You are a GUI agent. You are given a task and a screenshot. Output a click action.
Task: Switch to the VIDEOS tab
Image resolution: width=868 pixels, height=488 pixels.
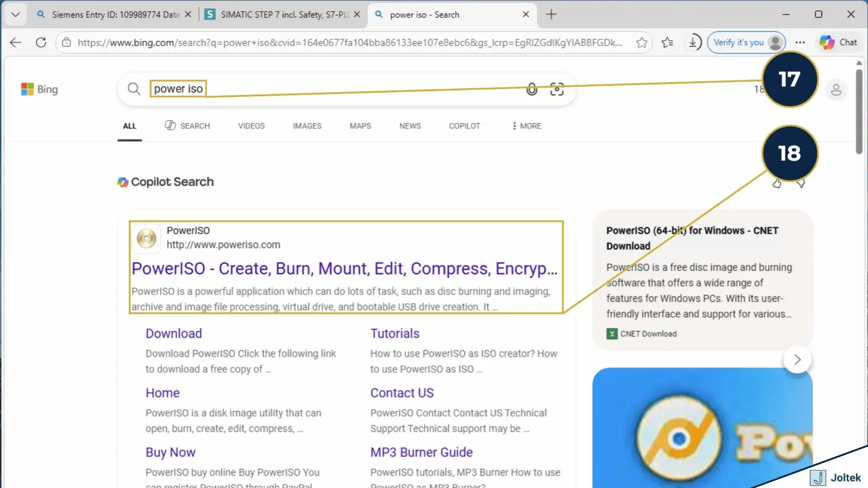coord(251,126)
